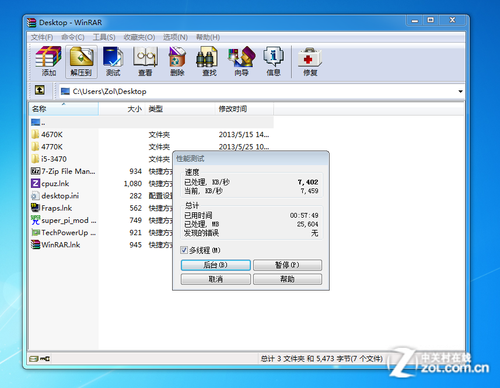Click the 4770K folder icon
The image size is (500, 388).
[35, 147]
